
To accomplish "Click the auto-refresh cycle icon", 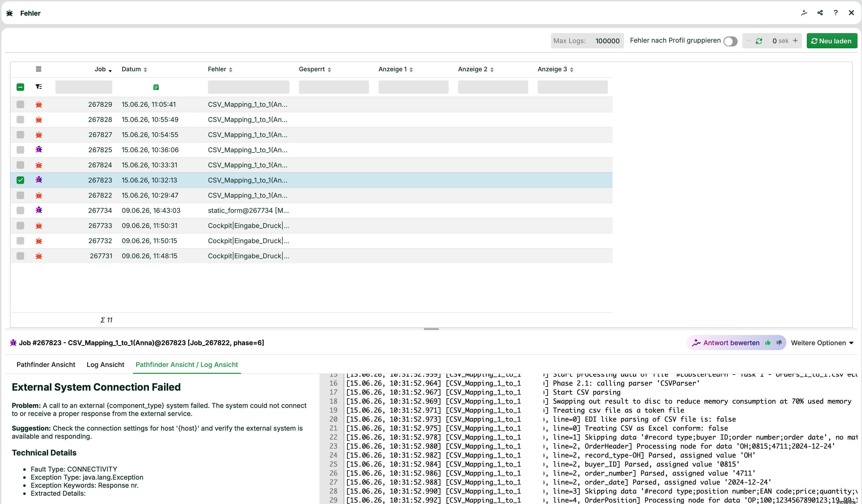I will pyautogui.click(x=759, y=41).
